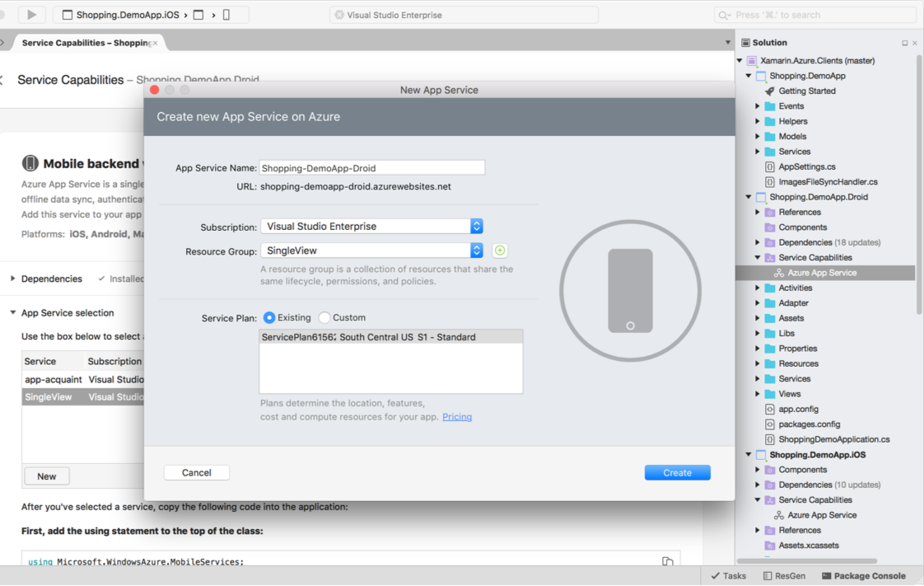The image size is (924, 586).
Task: Open the Package Console pad
Action: 864,576
